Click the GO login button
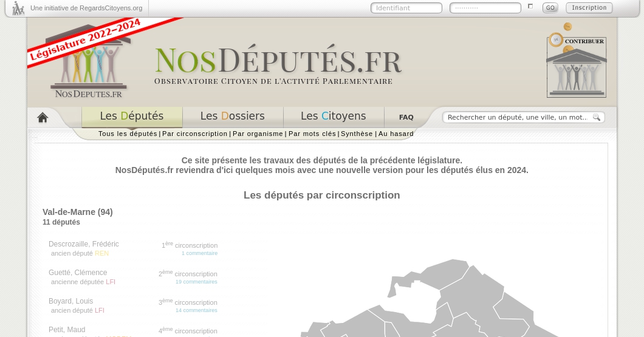 [550, 8]
